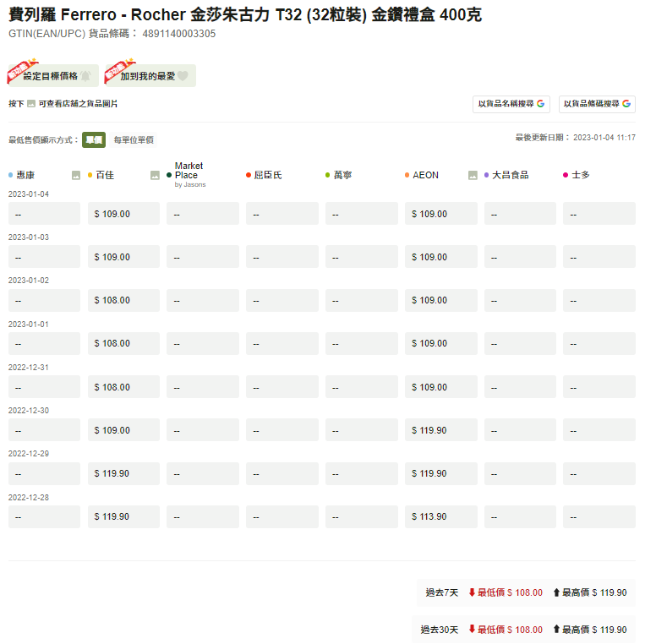Screen dimensions: 656x644
Task: Click 百佳 price $108.00 on 2022-12-31
Action: [123, 387]
